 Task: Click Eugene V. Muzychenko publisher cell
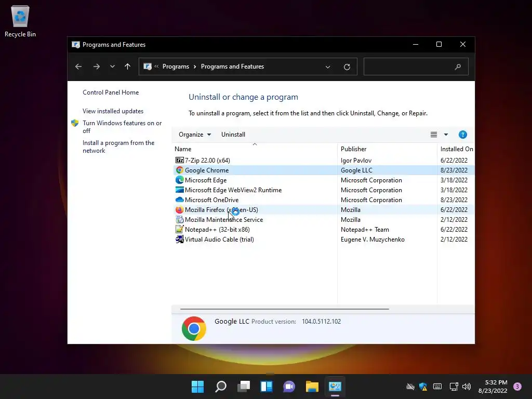[373, 239]
